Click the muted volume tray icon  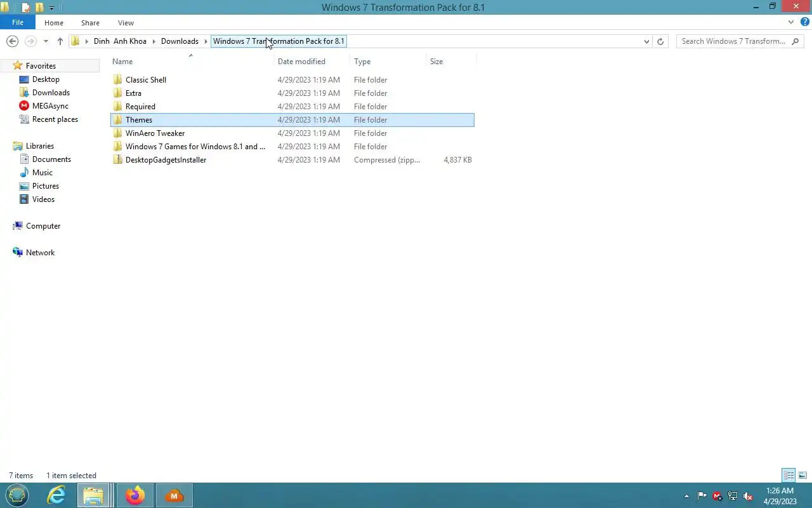(748, 496)
